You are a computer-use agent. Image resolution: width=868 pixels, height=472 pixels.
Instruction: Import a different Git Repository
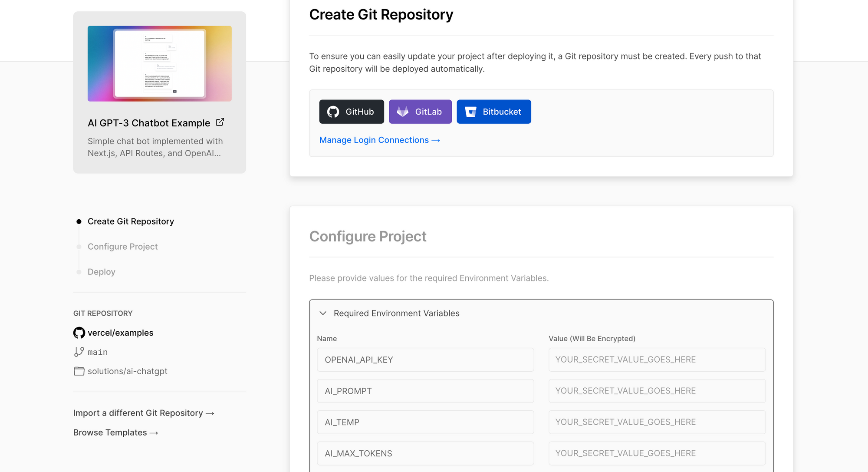pyautogui.click(x=143, y=413)
